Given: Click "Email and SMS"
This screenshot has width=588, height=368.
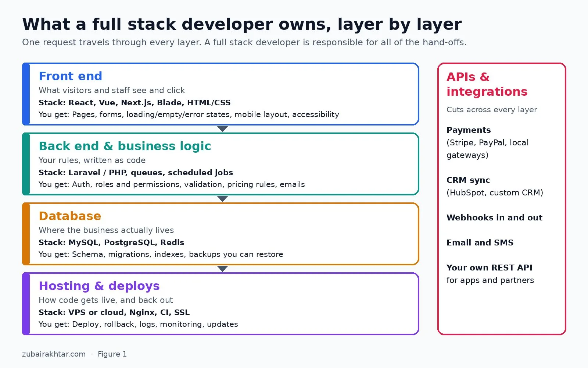Looking at the screenshot, I should [480, 243].
